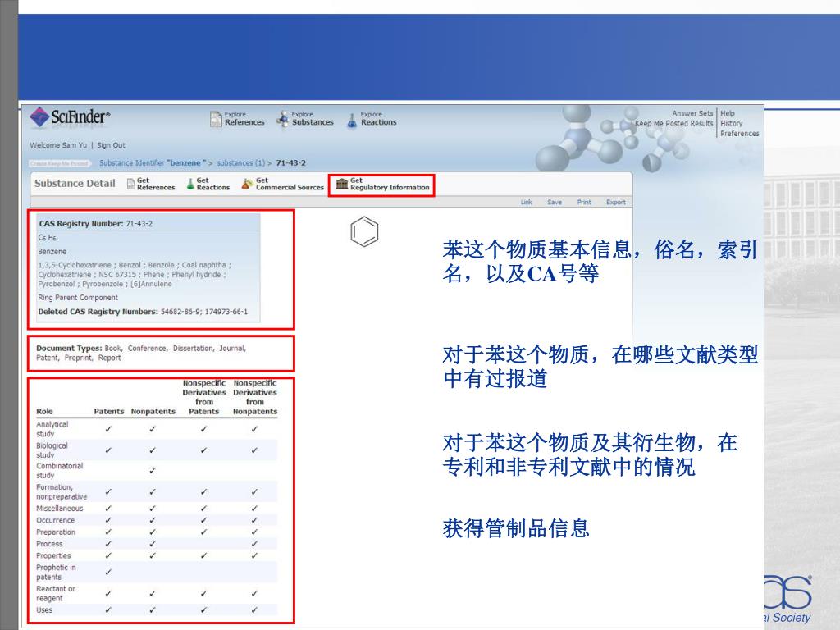Image resolution: width=840 pixels, height=630 pixels.
Task: Click substances (1) breadcrumb
Action: pyautogui.click(x=241, y=163)
